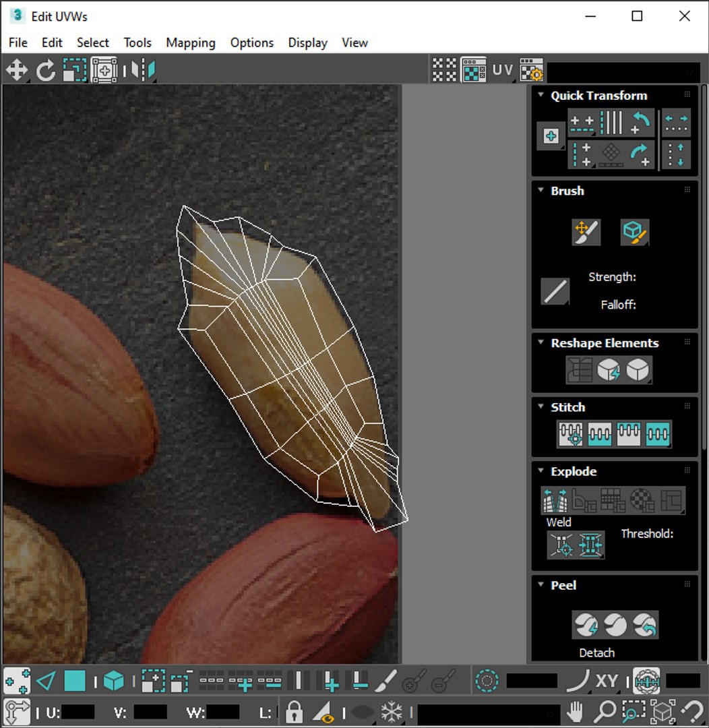The image size is (709, 728).
Task: Toggle show map checker icon
Action: [x=474, y=70]
